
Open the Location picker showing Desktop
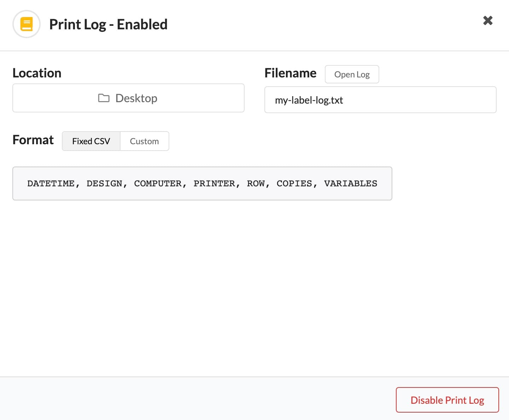tap(128, 98)
